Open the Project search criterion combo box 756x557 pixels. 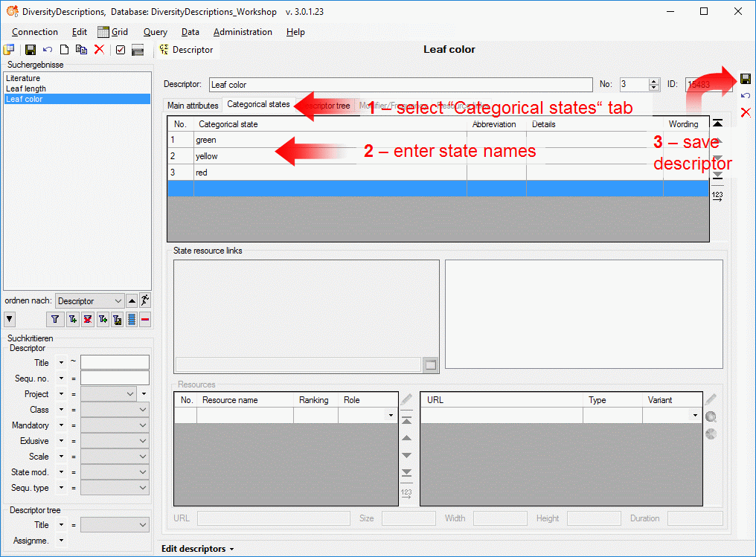tap(109, 394)
